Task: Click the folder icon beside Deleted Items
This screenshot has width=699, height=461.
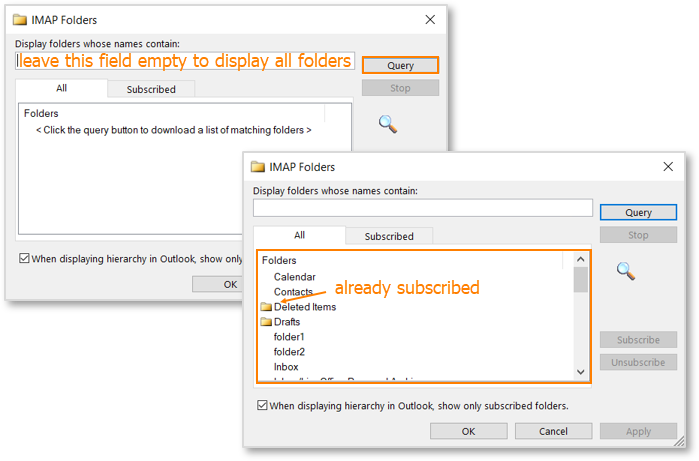Action: (x=266, y=307)
